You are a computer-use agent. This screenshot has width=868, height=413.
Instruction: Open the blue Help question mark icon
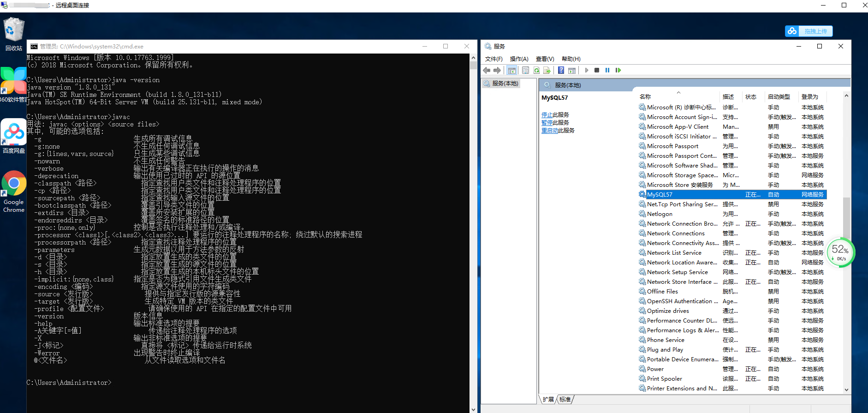[x=561, y=70]
